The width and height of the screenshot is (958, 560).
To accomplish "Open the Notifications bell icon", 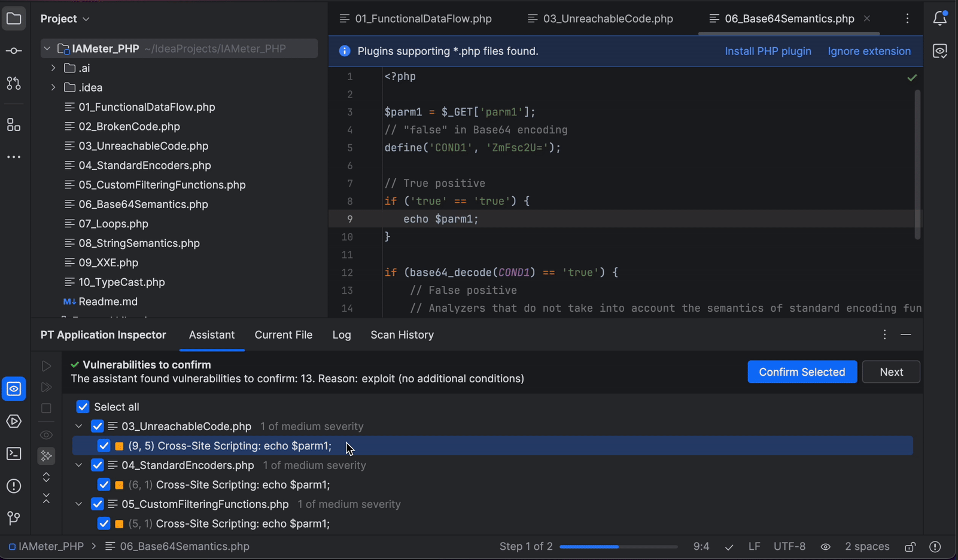I will [x=940, y=19].
